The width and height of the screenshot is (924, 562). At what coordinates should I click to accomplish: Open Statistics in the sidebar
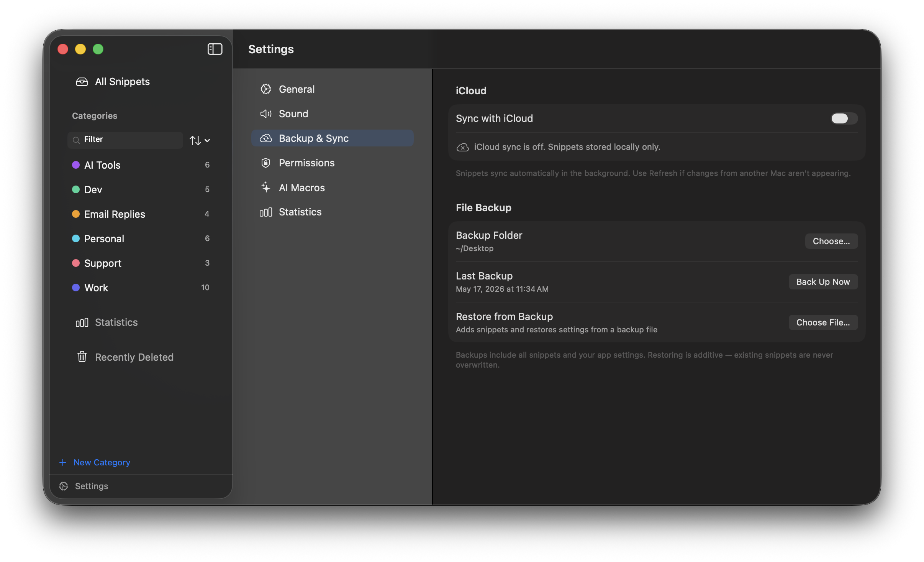tap(141, 322)
